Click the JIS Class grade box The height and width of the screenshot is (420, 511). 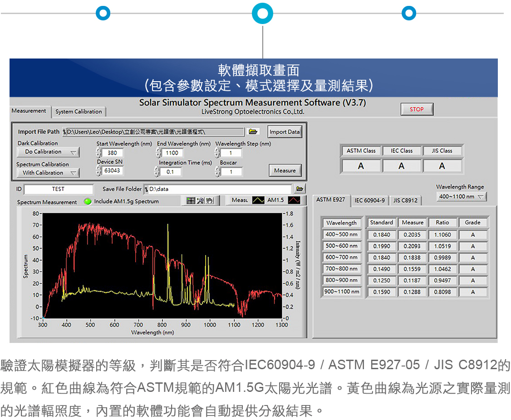point(442,166)
